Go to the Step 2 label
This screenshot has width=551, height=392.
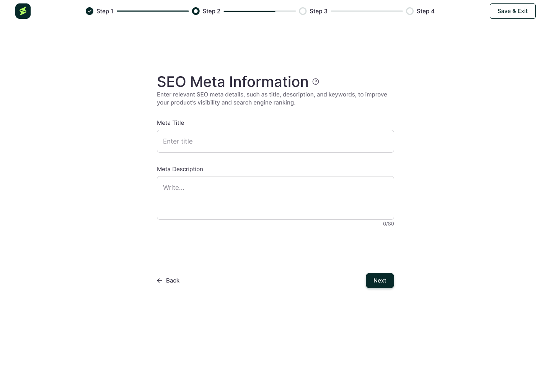tap(212, 11)
